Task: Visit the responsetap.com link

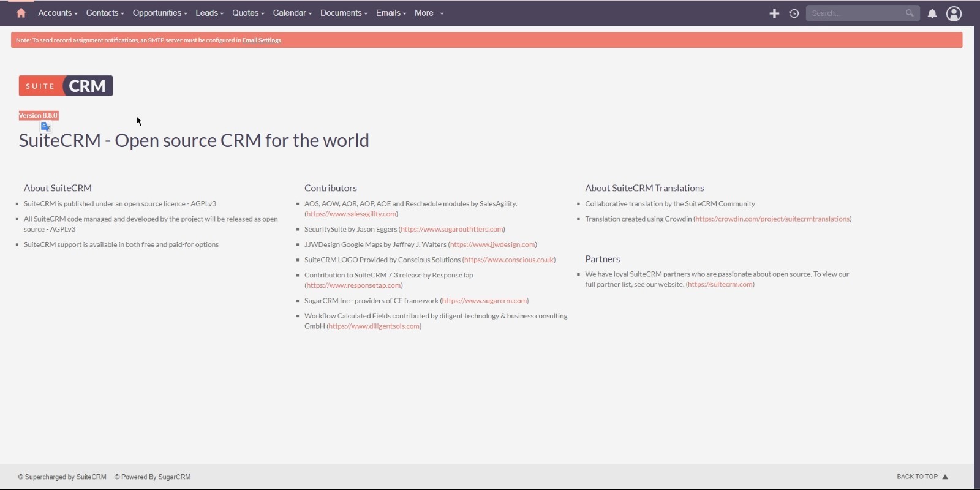Action: click(353, 285)
